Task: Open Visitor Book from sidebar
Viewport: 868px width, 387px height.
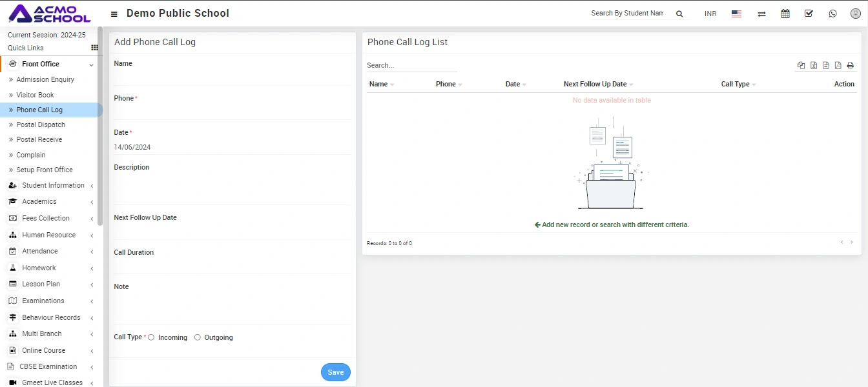Action: click(x=35, y=95)
